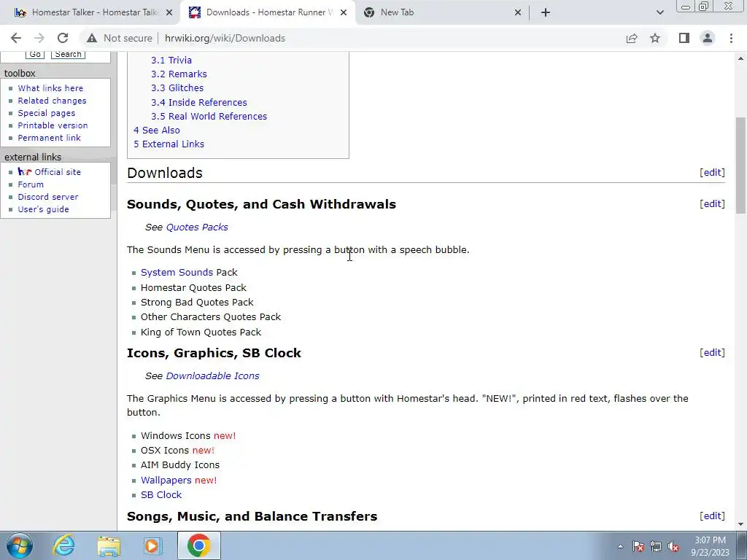Open the Wallpapers link

coord(166,480)
